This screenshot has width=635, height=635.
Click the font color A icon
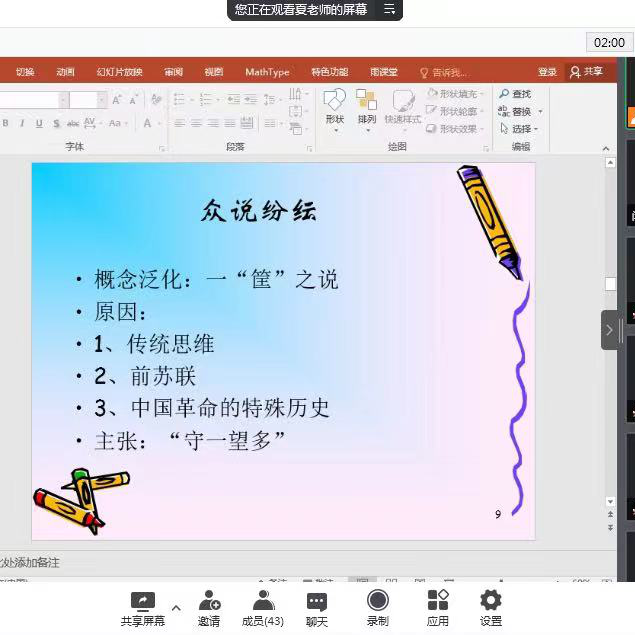tap(147, 123)
